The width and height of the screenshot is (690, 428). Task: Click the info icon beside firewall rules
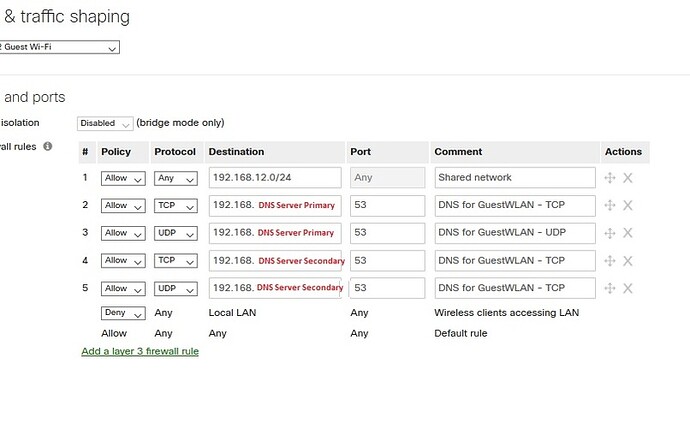48,146
